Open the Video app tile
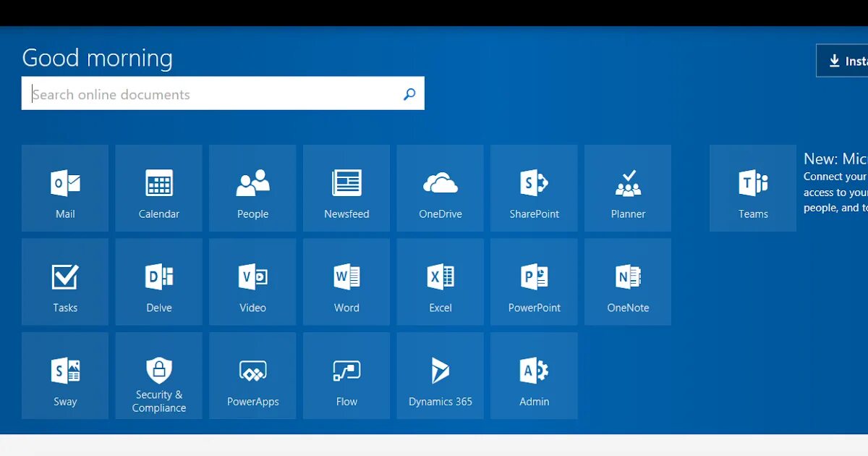This screenshot has width=868, height=456. [252, 282]
